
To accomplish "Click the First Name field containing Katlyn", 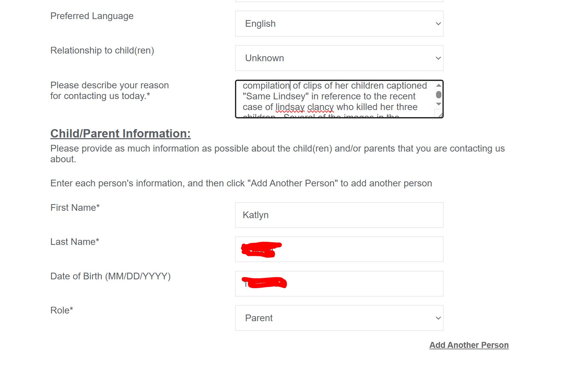I will 339,215.
